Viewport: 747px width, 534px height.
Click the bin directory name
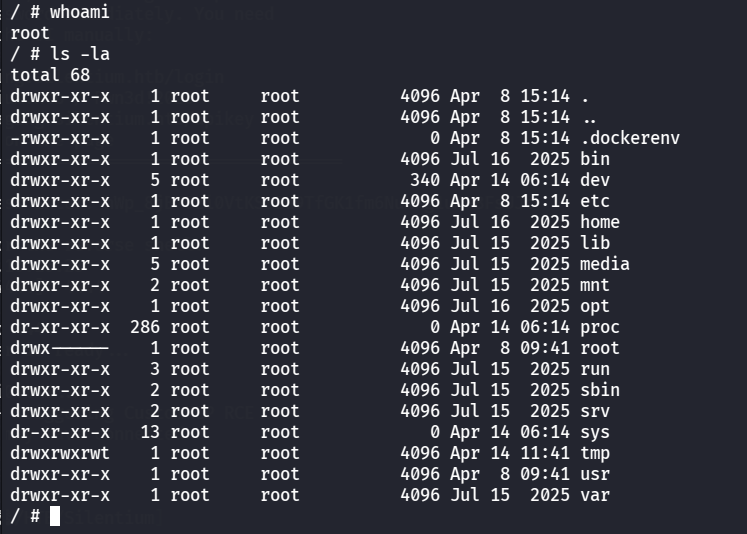tap(595, 159)
